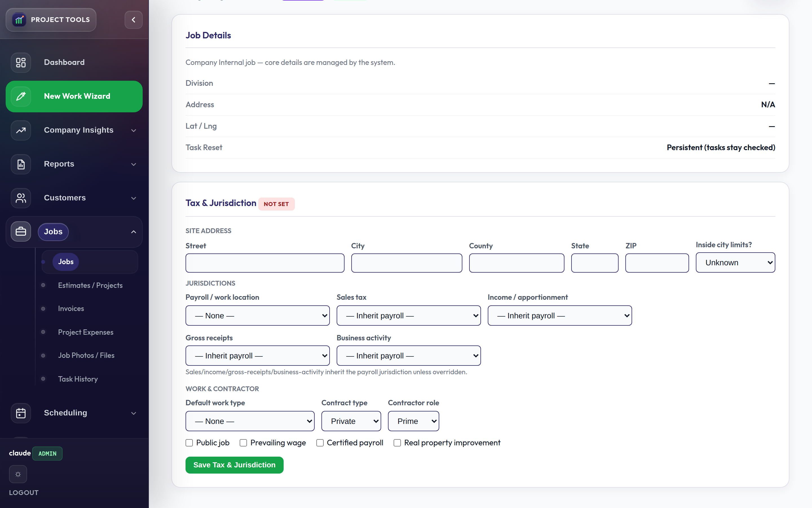The width and height of the screenshot is (812, 508).
Task: Click into the County input field
Action: tap(517, 263)
